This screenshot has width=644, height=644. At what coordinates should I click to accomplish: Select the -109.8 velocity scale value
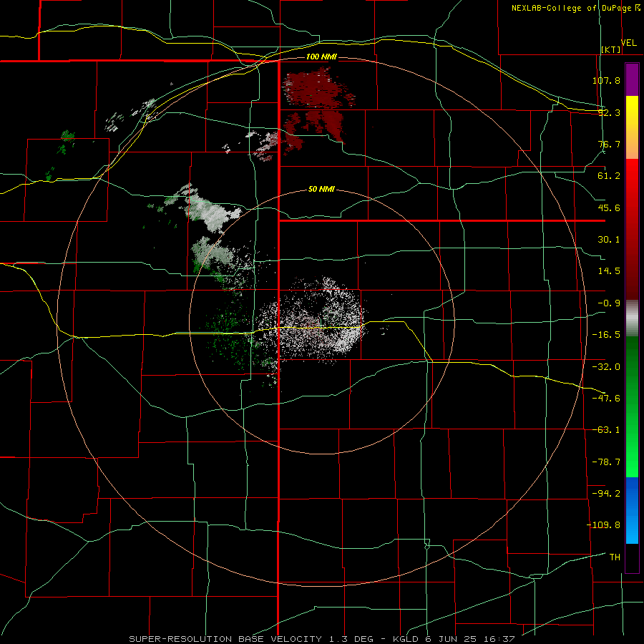(x=604, y=525)
